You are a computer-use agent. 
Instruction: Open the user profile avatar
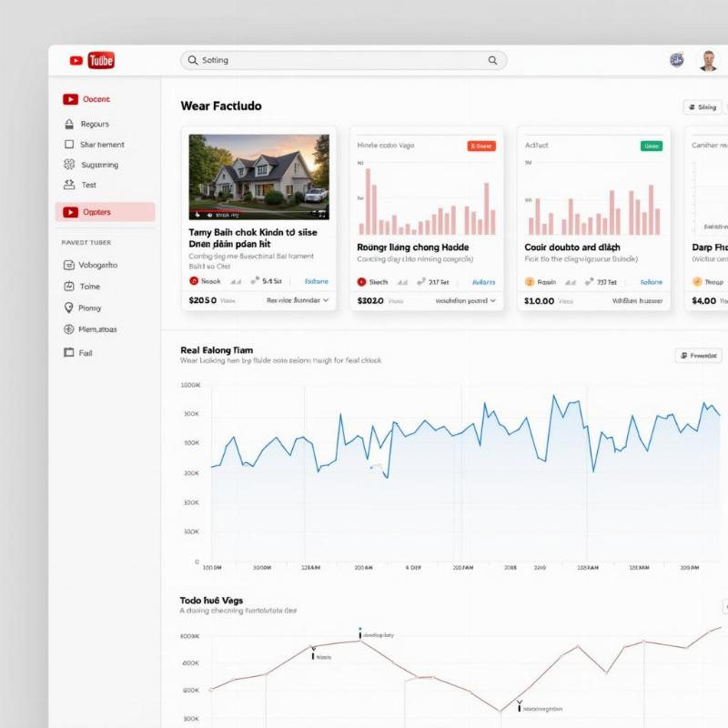(707, 61)
